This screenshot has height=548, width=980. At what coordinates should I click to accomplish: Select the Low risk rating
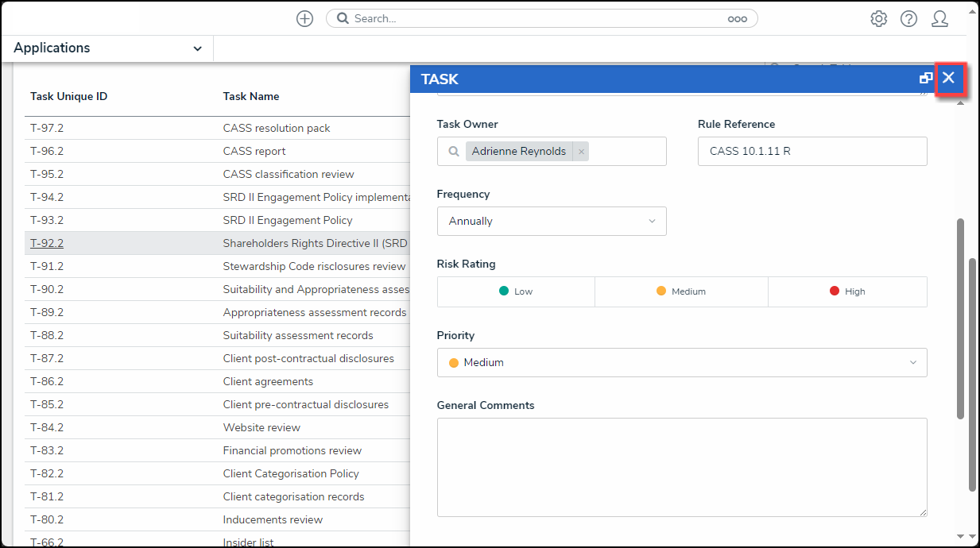coord(516,291)
